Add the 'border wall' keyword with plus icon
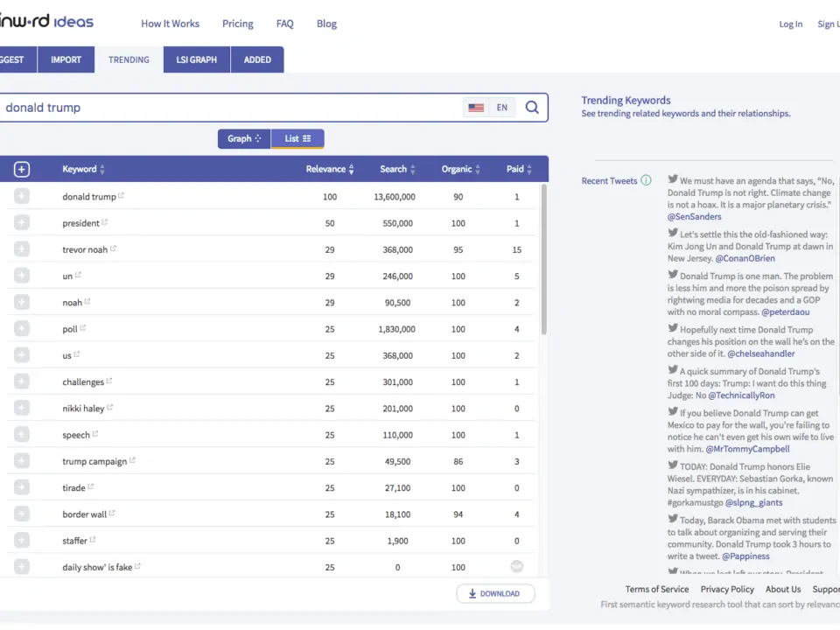 pos(21,514)
